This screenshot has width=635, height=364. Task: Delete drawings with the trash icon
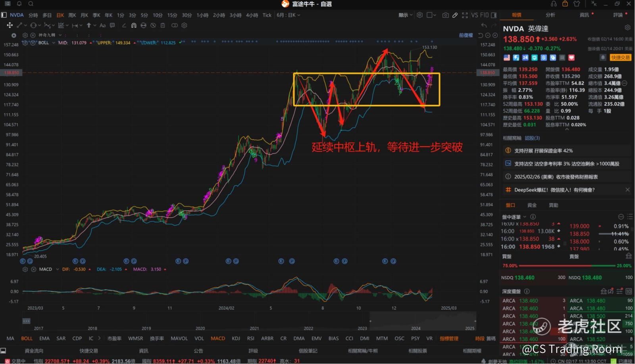pyautogui.click(x=163, y=25)
